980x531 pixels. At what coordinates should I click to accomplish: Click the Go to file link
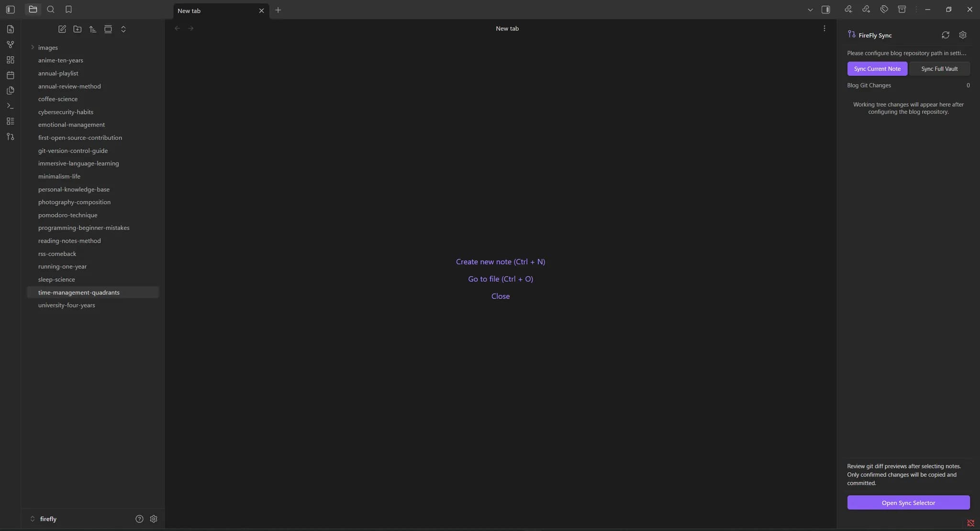pyautogui.click(x=501, y=279)
